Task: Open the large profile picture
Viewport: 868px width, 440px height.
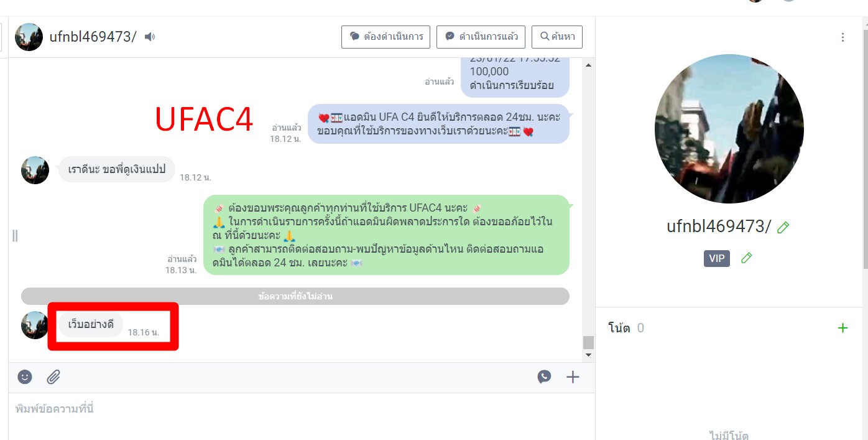Action: click(x=729, y=129)
